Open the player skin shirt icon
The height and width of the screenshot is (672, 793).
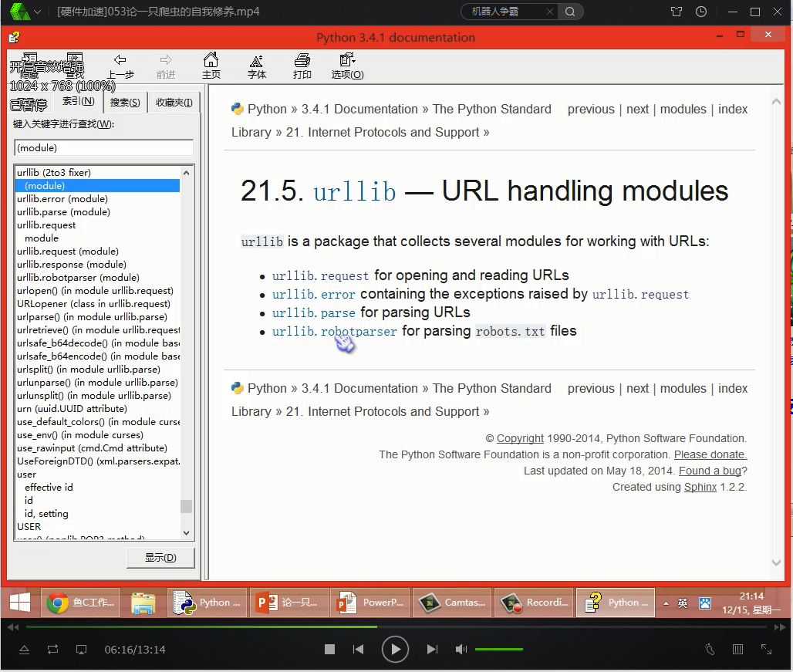[677, 12]
